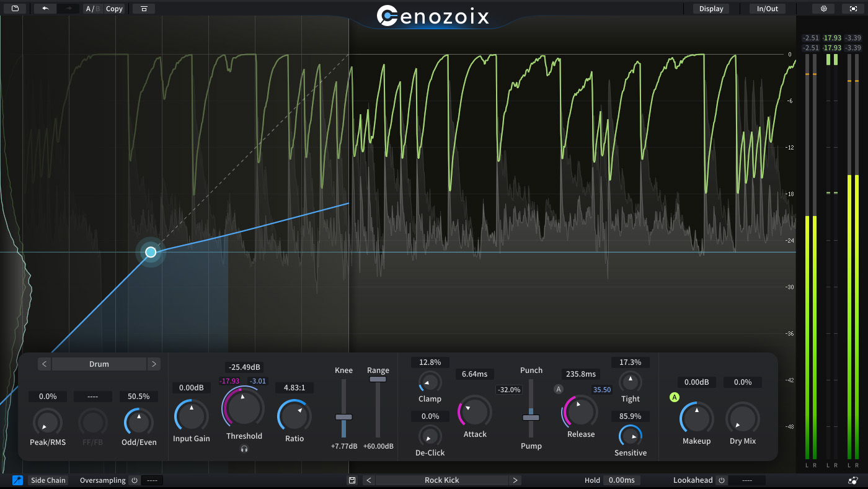Toggle the Oversampling power button
Image resolution: width=868 pixels, height=489 pixels.
pos(134,480)
